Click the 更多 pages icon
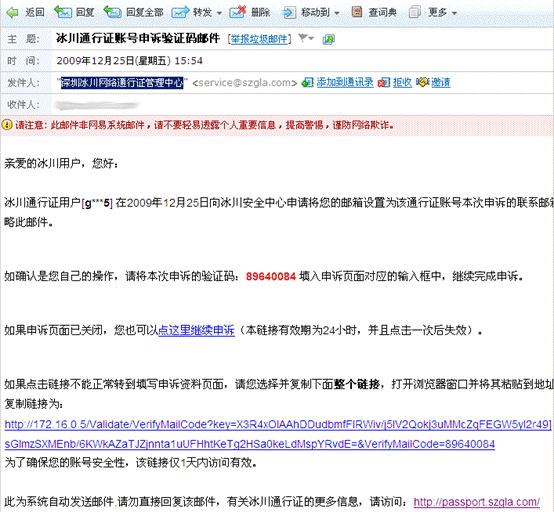This screenshot has height=512, width=554. tap(414, 12)
